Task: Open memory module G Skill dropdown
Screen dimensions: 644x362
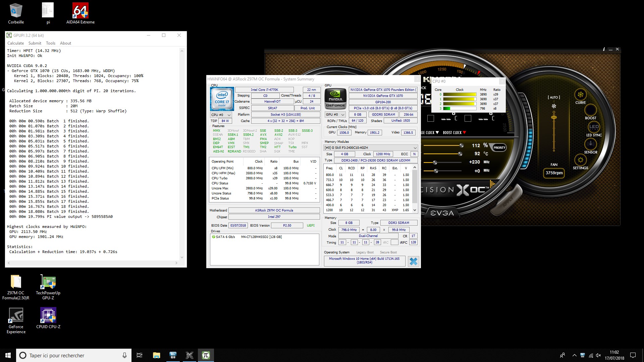Action: [x=371, y=148]
